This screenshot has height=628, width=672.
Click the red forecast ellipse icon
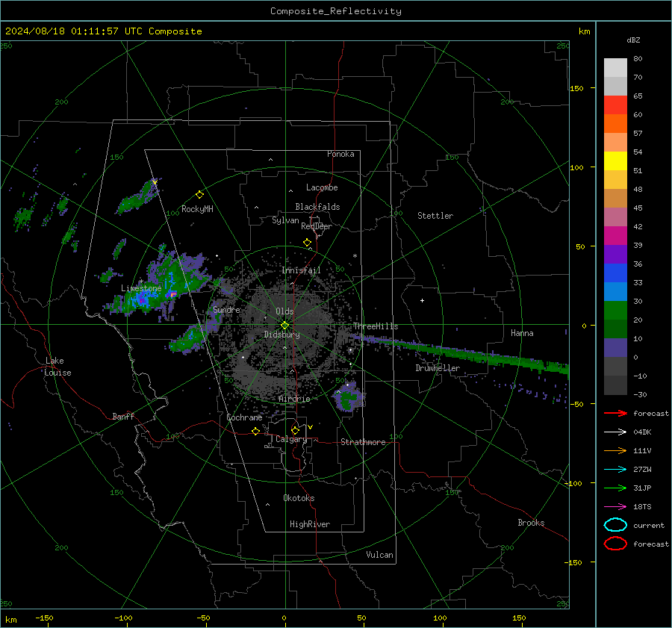pos(615,544)
